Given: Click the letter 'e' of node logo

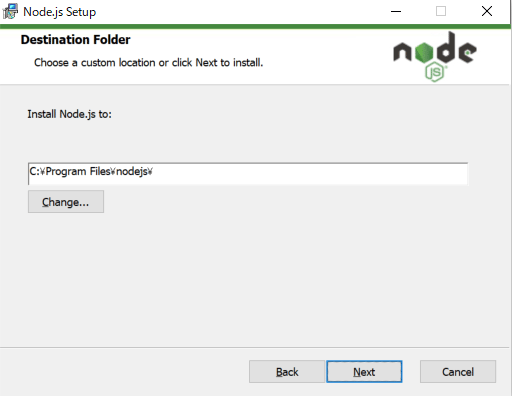Looking at the screenshot, I should [x=467, y=52].
